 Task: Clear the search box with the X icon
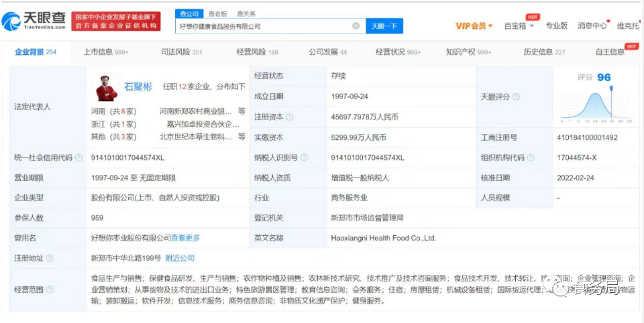click(356, 26)
